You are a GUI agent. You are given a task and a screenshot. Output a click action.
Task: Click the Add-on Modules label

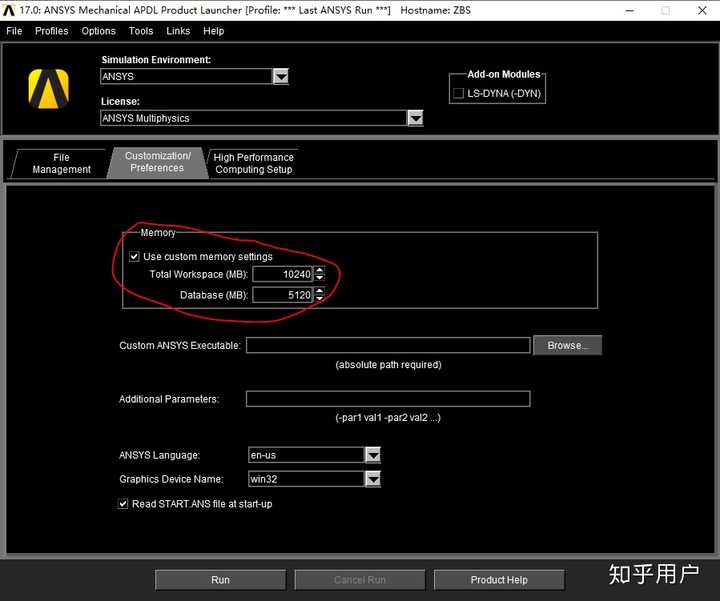[x=504, y=74]
